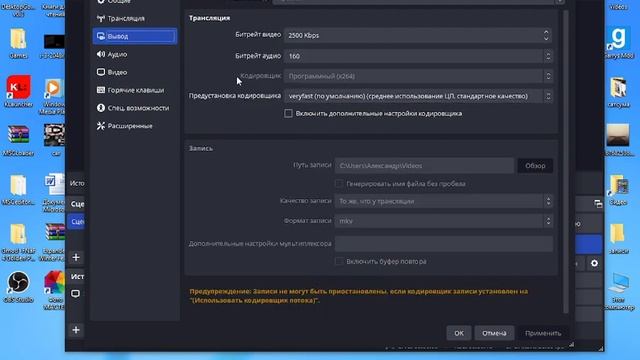Open the Предустановка кодировщика dropdown
Image resolution: width=640 pixels, height=360 pixels.
(x=418, y=96)
